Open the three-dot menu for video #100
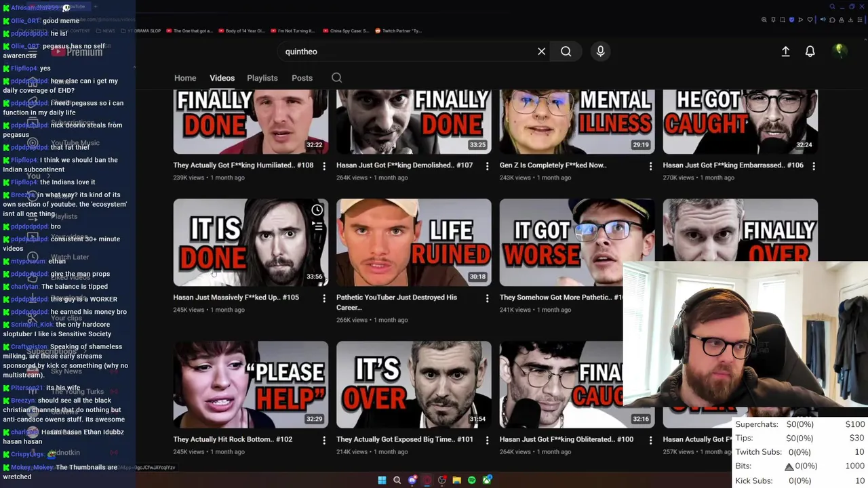 (x=650, y=440)
